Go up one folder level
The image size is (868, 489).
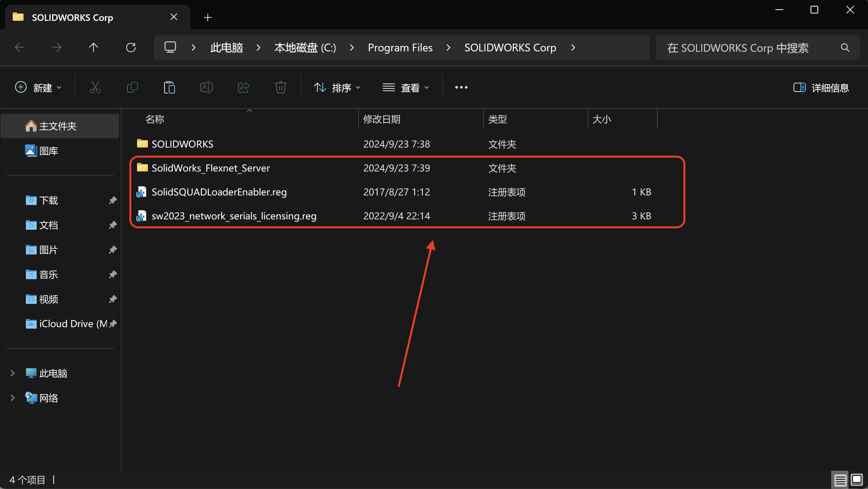tap(93, 48)
